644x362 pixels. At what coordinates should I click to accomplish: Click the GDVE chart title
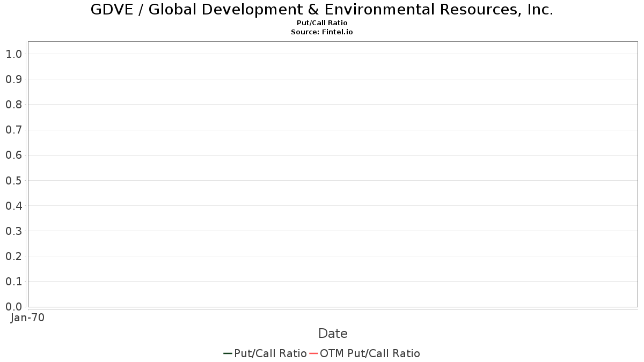[x=322, y=10]
